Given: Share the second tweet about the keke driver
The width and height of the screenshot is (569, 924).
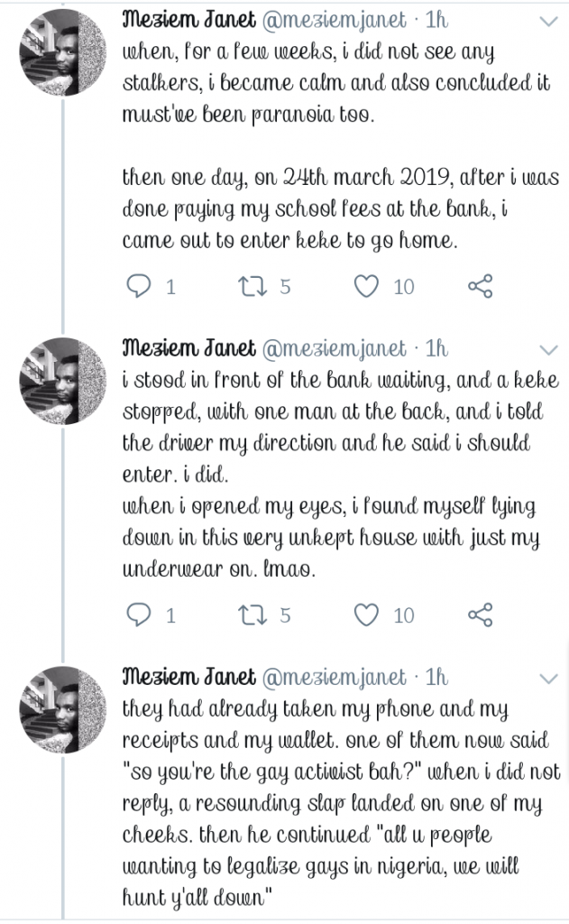Looking at the screenshot, I should (480, 615).
